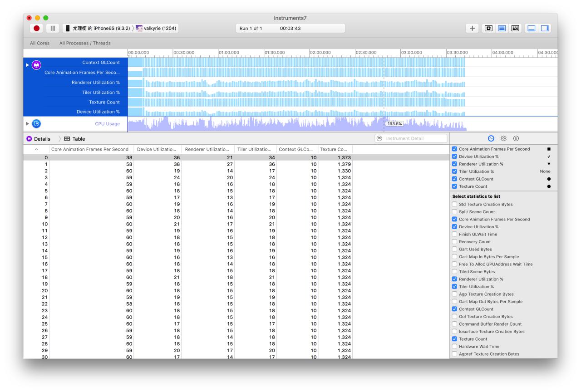Click the All Cores filter
Image resolution: width=581 pixels, height=392 pixels.
coord(39,43)
